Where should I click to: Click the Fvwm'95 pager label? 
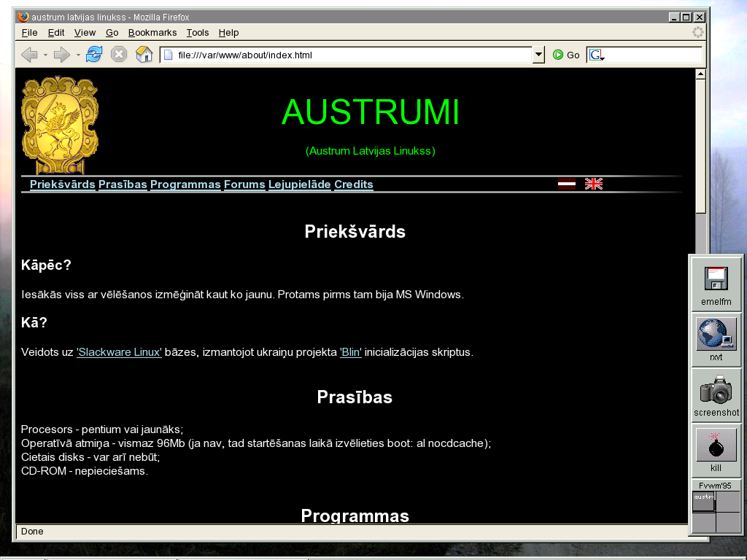pos(715,486)
